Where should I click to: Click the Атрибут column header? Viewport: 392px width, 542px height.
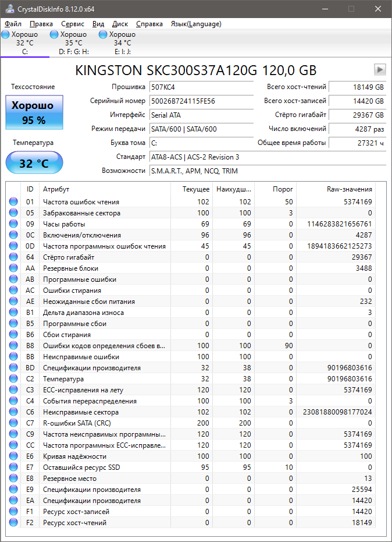click(105, 189)
